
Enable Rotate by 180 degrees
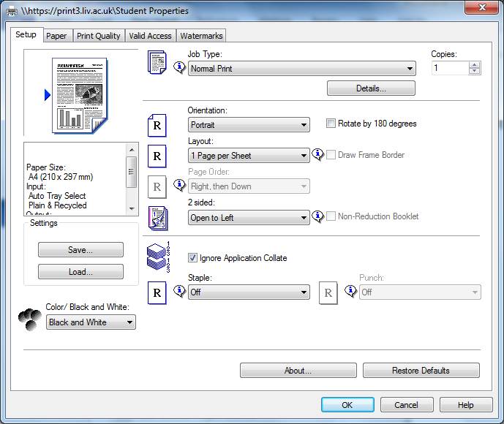pos(331,124)
